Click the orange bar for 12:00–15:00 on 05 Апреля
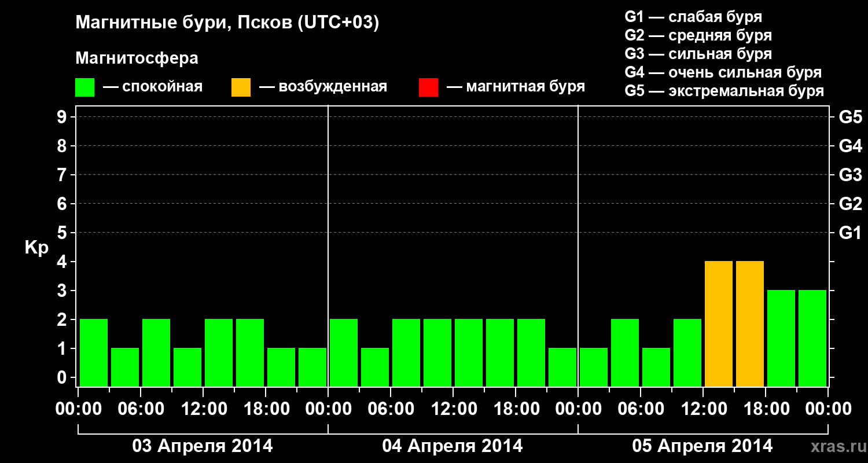868x463 pixels. coord(719,324)
